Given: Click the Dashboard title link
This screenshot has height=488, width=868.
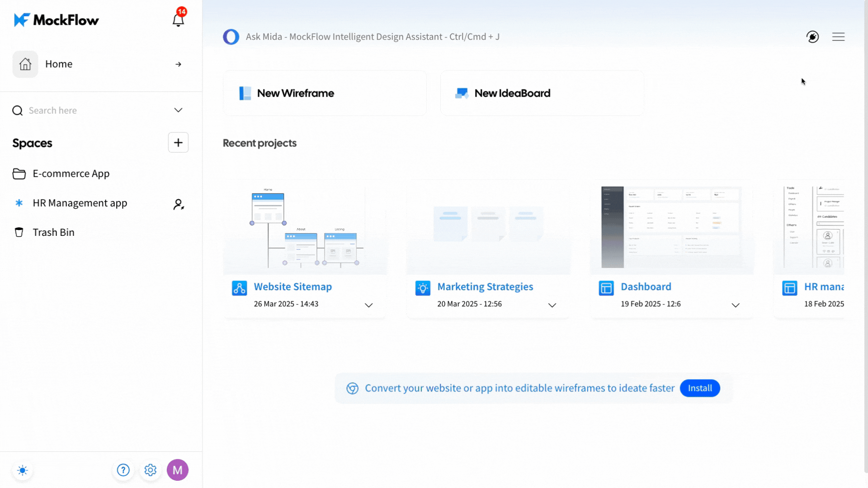Looking at the screenshot, I should (646, 286).
